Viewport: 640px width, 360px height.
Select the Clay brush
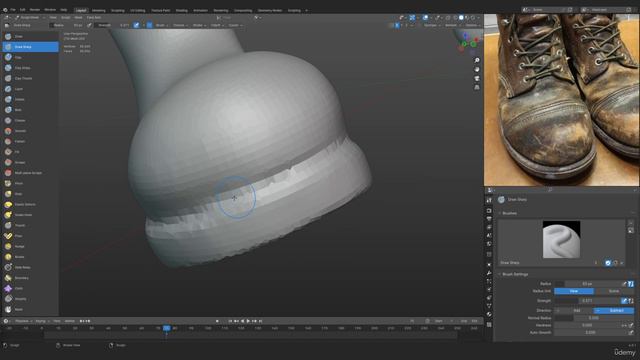pos(30,58)
